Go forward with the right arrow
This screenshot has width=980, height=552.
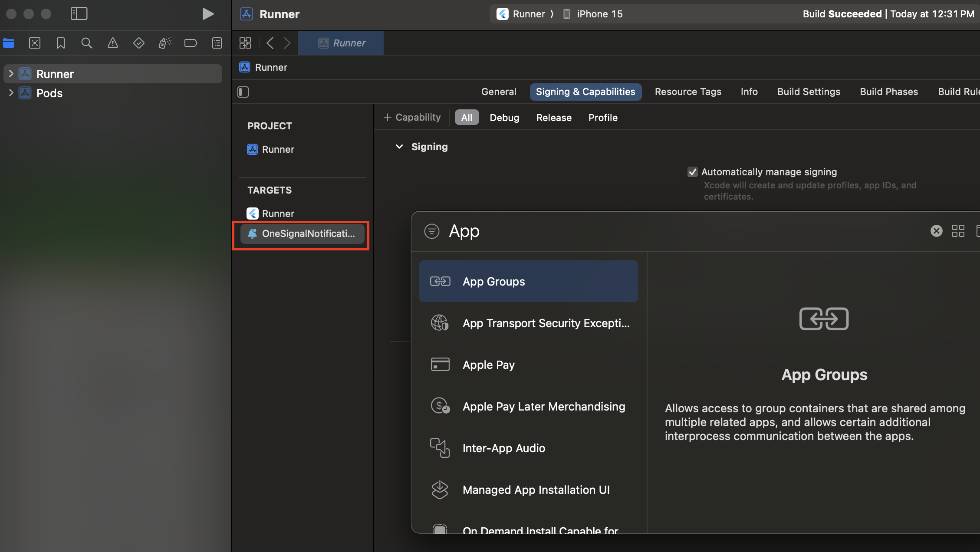pos(287,43)
